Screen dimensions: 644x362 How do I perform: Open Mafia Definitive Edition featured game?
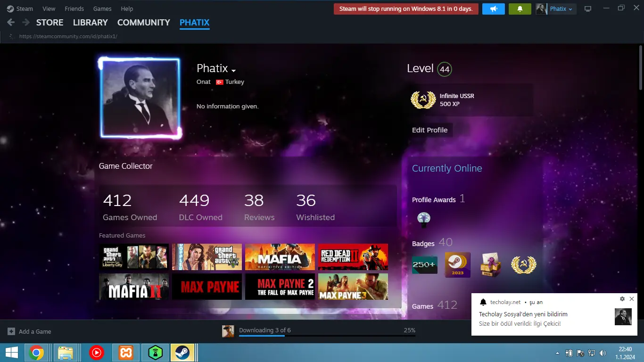pyautogui.click(x=280, y=257)
